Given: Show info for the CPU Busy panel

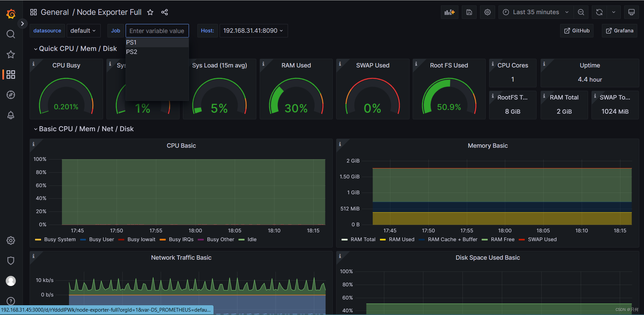Looking at the screenshot, I should (33, 64).
